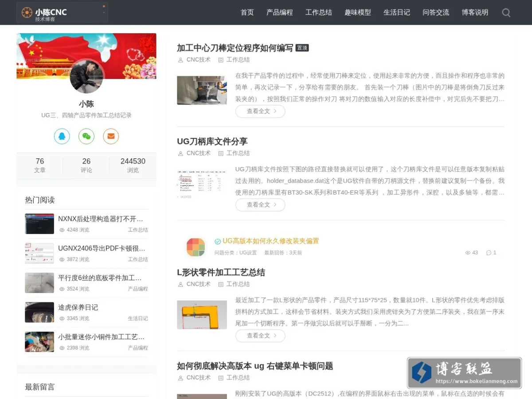This screenshot has height=399, width=532.
Task: Open the 工作总结 menu item
Action: (318, 12)
